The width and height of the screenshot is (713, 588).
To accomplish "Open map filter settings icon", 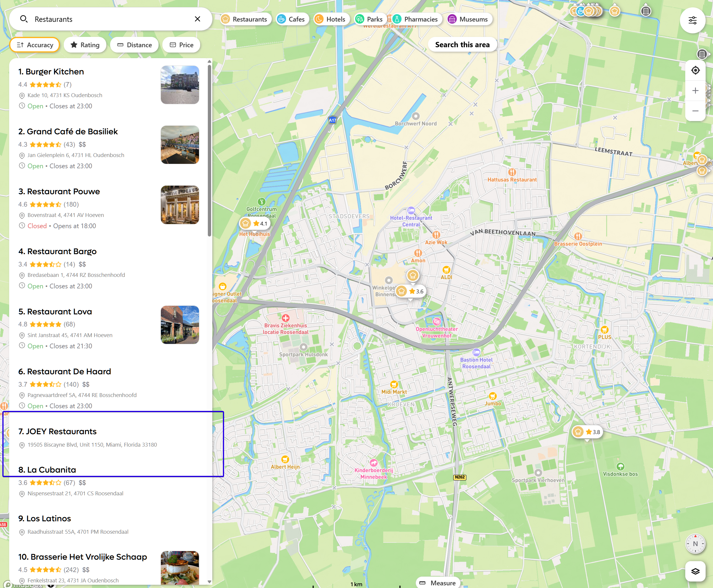I will pos(692,20).
